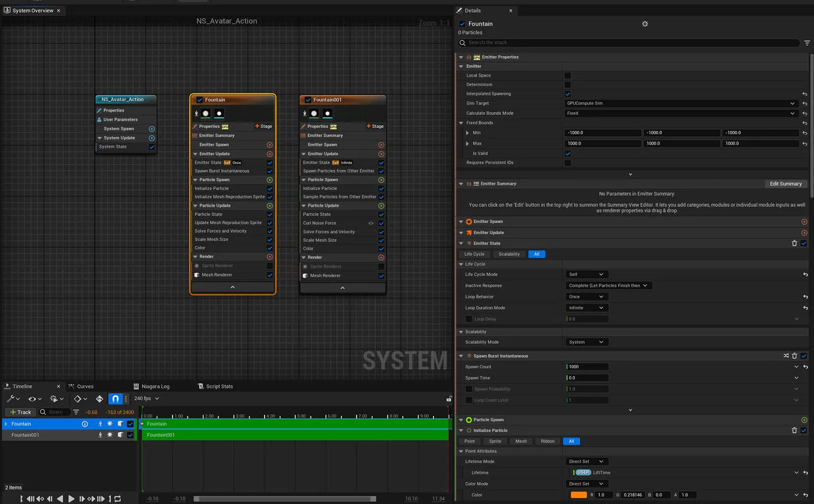Switch to the Script Stats tab
This screenshot has width=814, height=504.
tap(215, 387)
